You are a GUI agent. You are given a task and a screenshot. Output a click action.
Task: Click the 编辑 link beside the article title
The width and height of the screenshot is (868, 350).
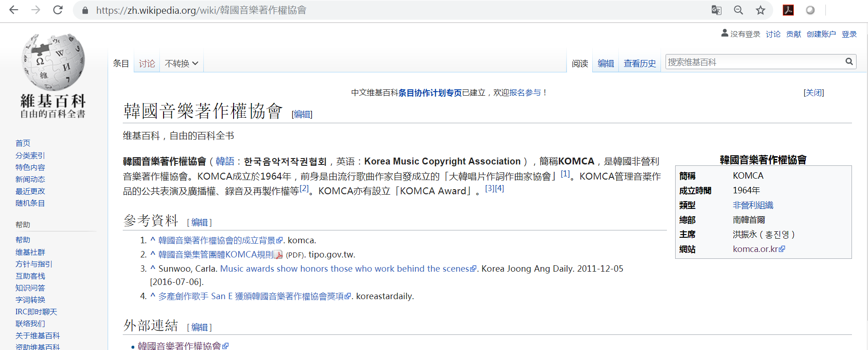click(302, 114)
